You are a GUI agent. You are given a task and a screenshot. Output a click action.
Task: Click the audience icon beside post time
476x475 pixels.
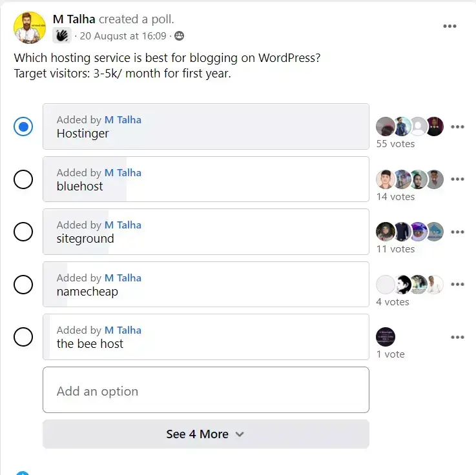pos(179,36)
